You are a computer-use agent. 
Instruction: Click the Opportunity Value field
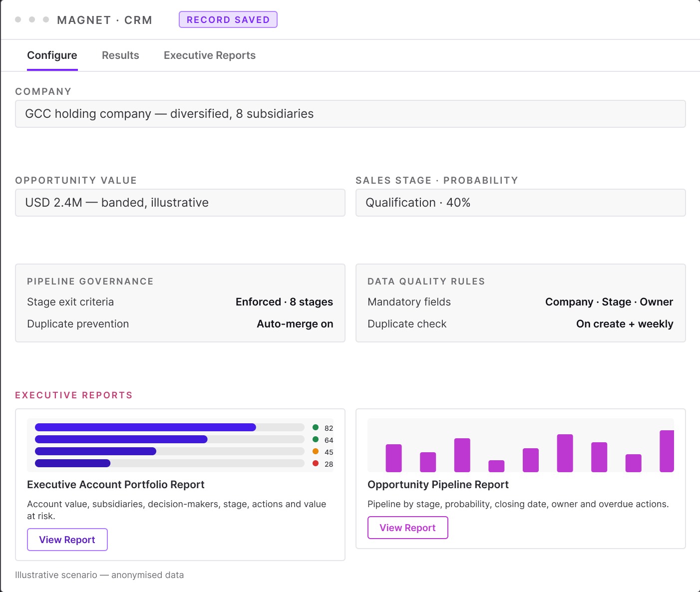pos(180,203)
